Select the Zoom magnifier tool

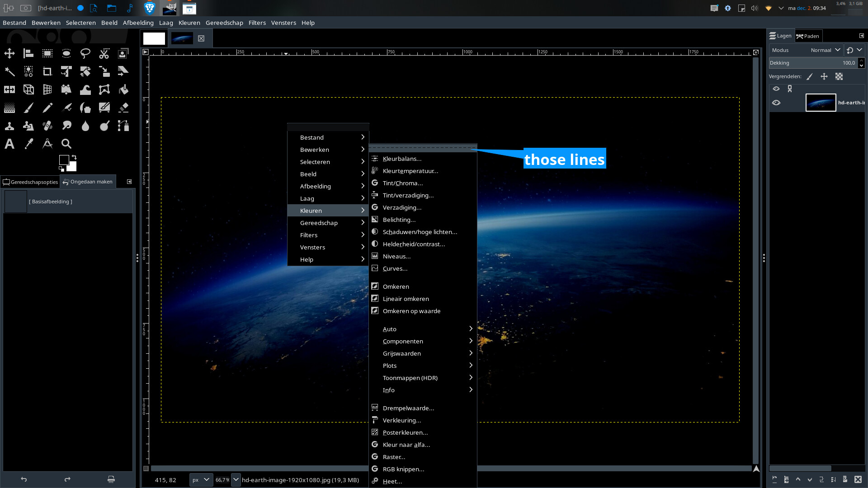66,144
